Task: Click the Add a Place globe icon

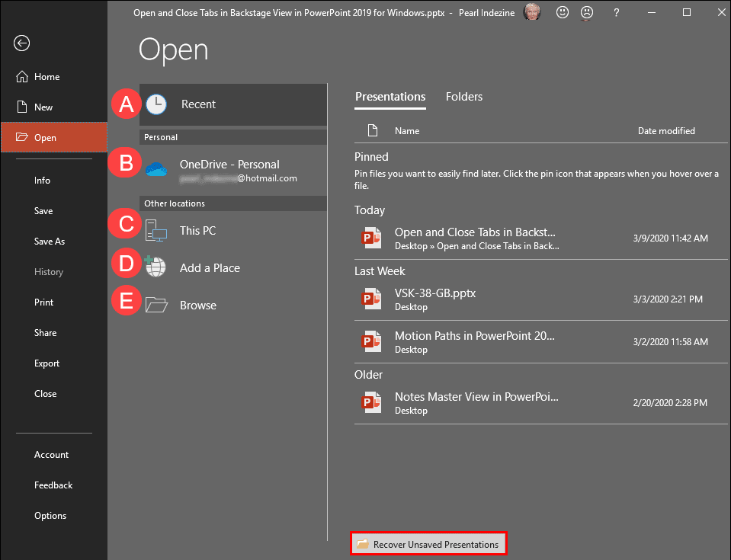Action: pyautogui.click(x=155, y=267)
